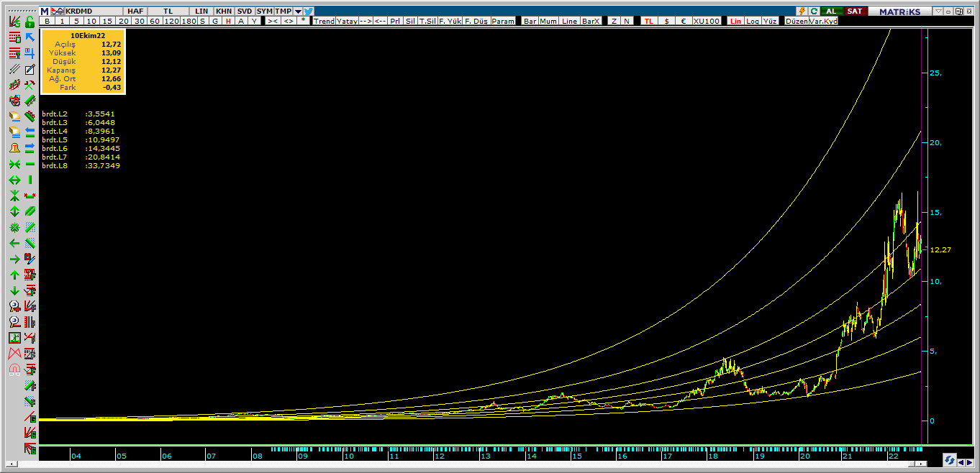Click the green horizontal line tool icon

coord(30,164)
